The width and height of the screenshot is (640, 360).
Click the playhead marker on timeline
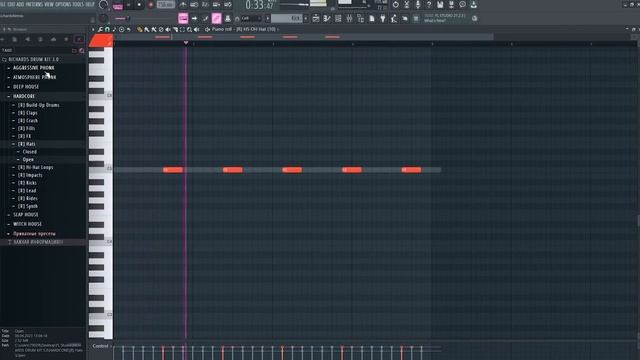pyautogui.click(x=186, y=43)
